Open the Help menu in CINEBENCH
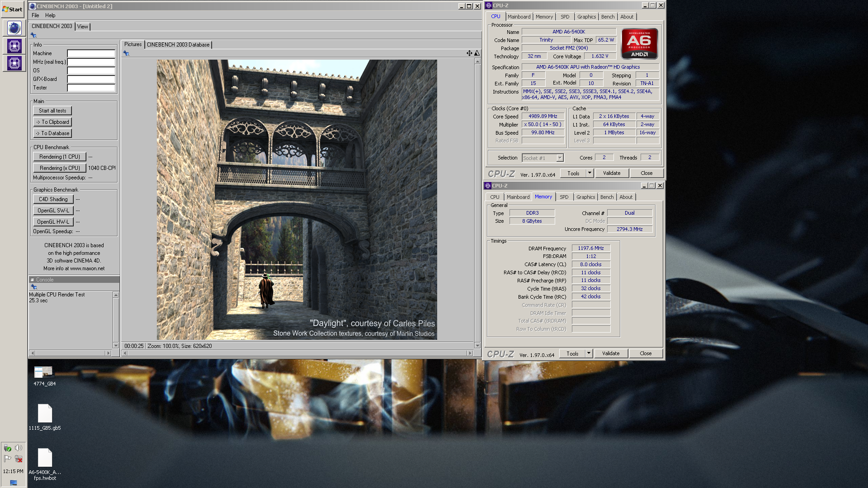 click(x=50, y=15)
